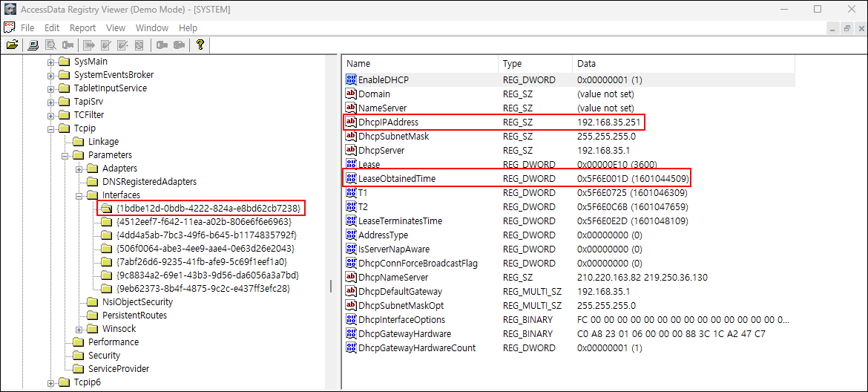Click the folder icon of ServiceProvider

coord(79,369)
